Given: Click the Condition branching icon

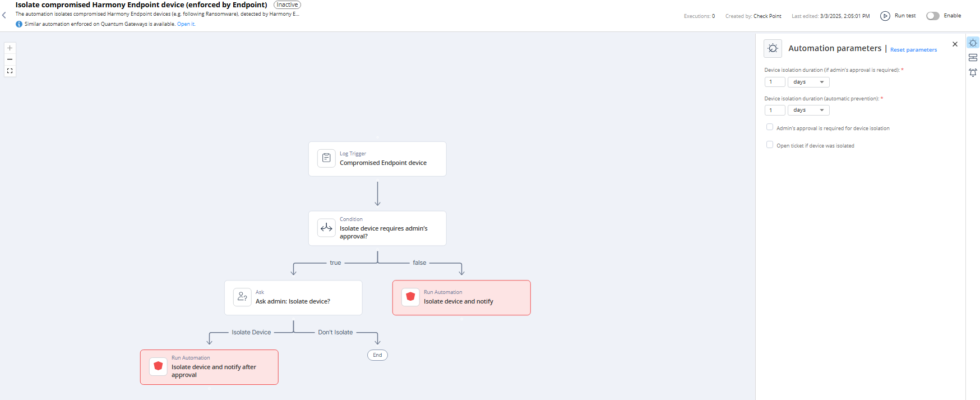Looking at the screenshot, I should 326,228.
